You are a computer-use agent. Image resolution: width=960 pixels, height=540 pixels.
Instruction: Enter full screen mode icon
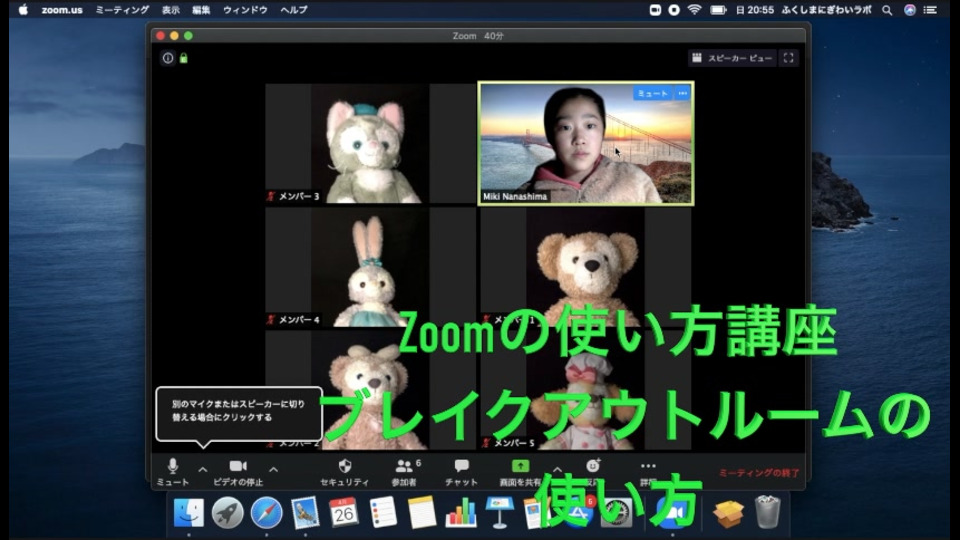pyautogui.click(x=789, y=58)
